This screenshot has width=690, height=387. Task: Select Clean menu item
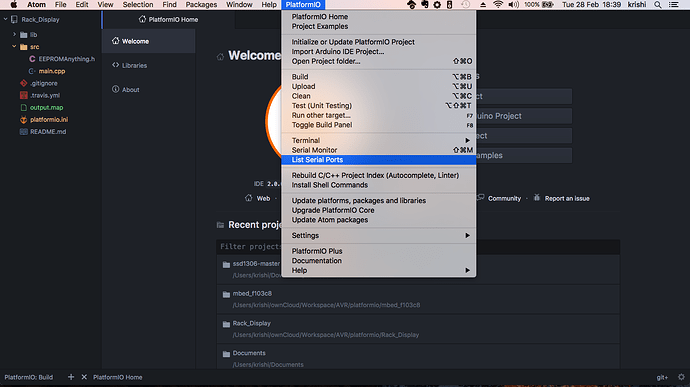(378, 96)
